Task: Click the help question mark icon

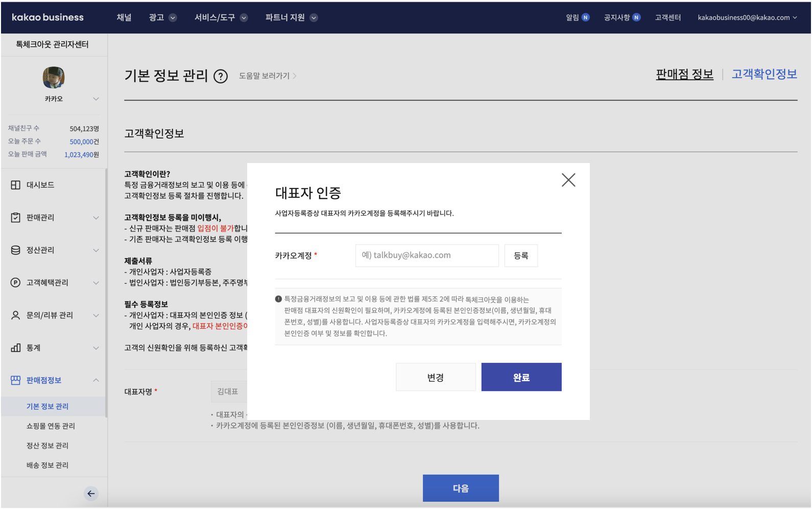Action: (x=220, y=77)
